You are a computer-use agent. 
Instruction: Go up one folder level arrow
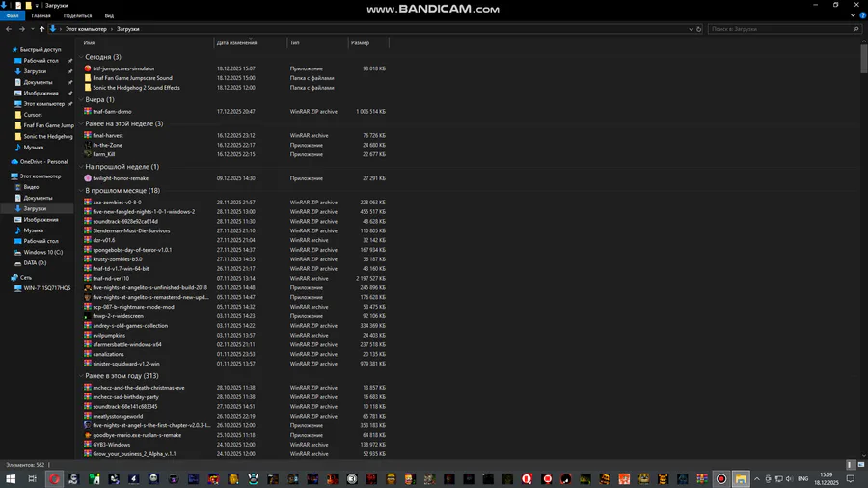41,29
